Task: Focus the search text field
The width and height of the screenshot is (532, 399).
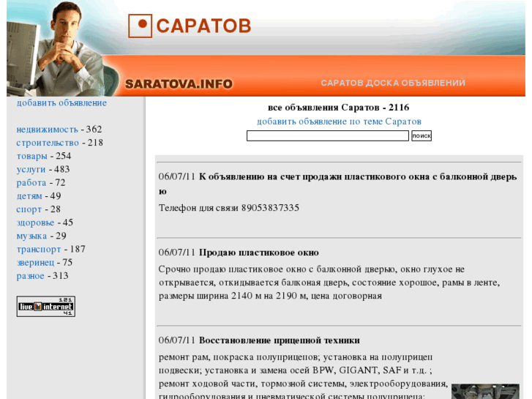Action: tap(328, 136)
